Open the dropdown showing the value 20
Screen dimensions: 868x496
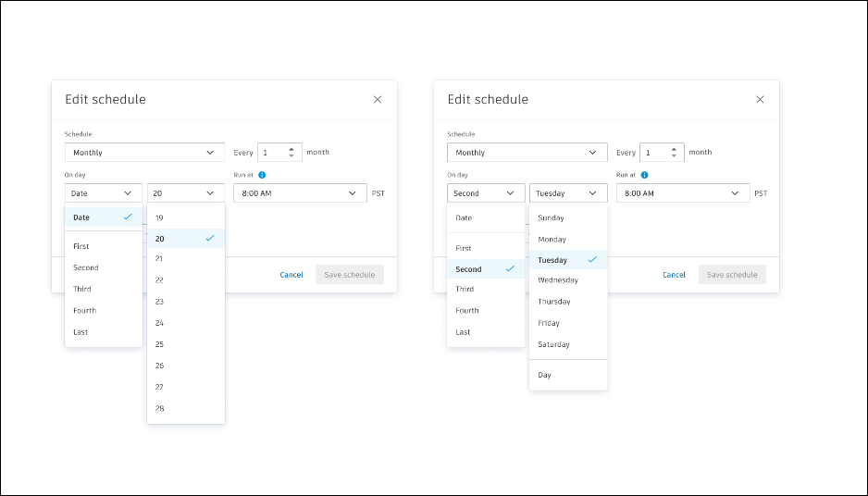[x=185, y=193]
